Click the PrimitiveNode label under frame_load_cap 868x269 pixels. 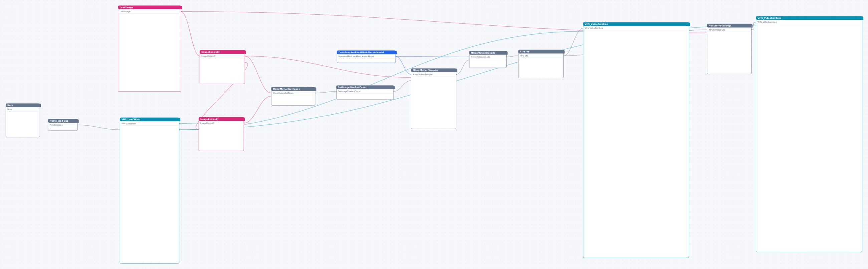point(56,125)
